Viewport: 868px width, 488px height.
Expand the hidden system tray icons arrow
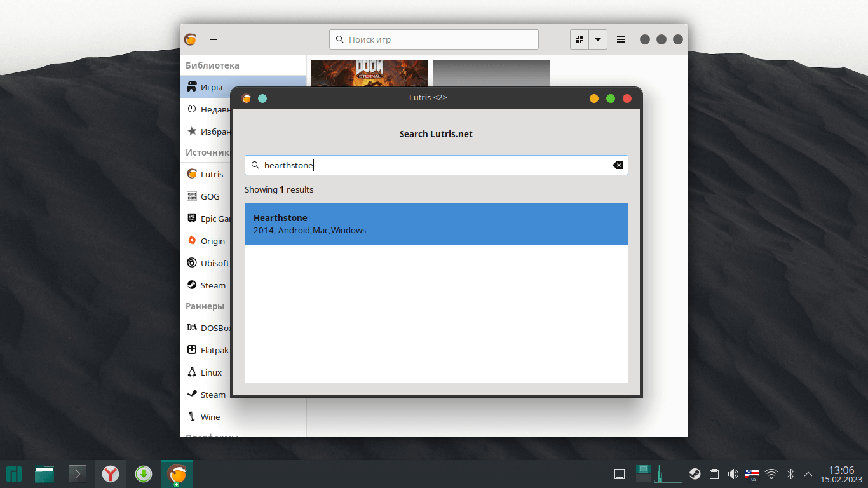pos(808,474)
